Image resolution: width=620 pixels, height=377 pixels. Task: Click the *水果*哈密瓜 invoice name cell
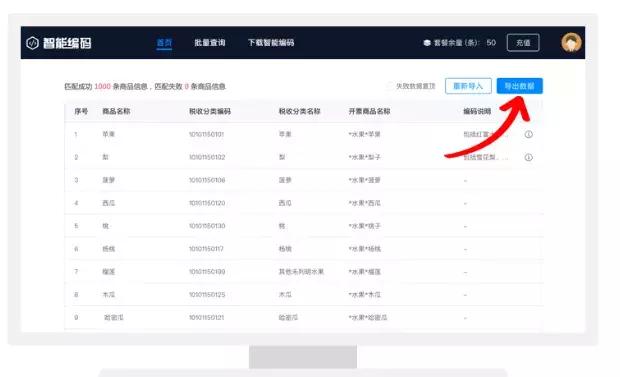click(368, 318)
